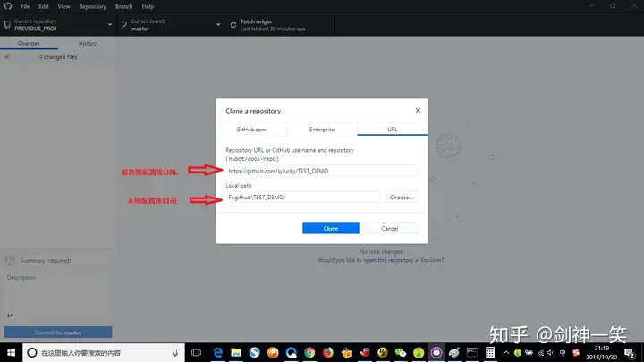
Task: Click the Choose... button for local path
Action: click(402, 198)
